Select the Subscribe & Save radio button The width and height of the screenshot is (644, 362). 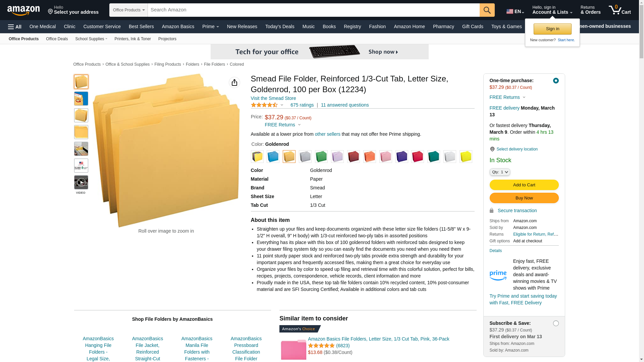[x=556, y=323]
